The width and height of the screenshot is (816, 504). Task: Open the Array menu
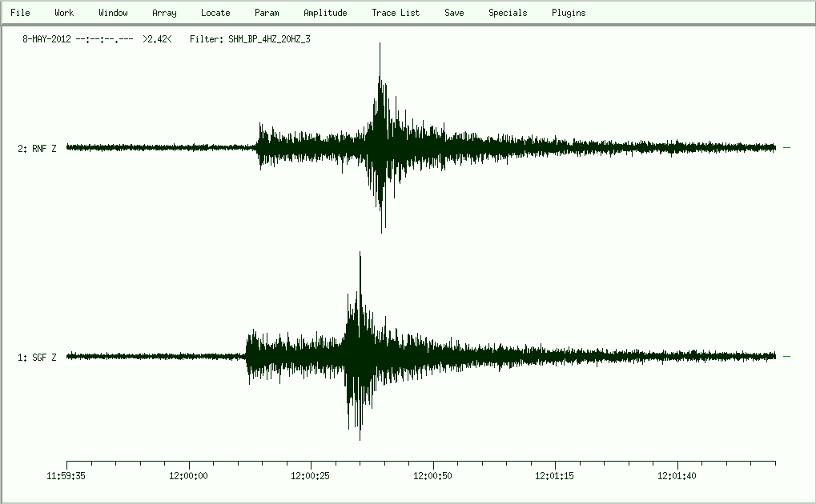[x=164, y=13]
